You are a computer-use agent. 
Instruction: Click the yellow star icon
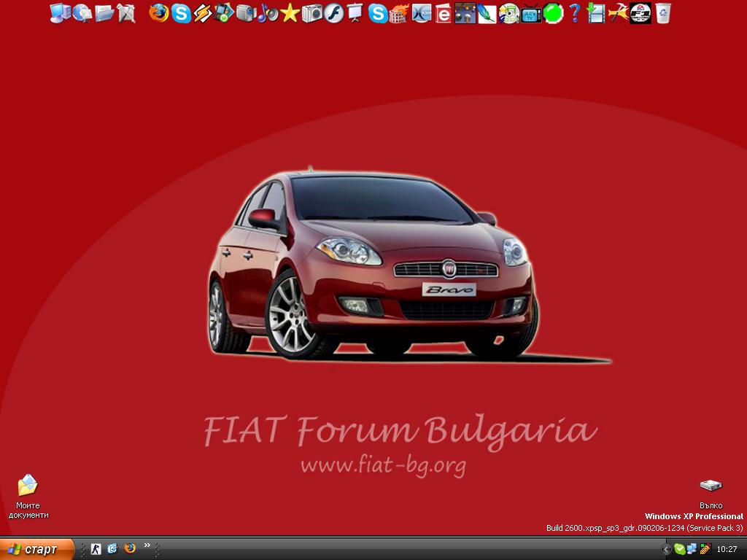[290, 13]
